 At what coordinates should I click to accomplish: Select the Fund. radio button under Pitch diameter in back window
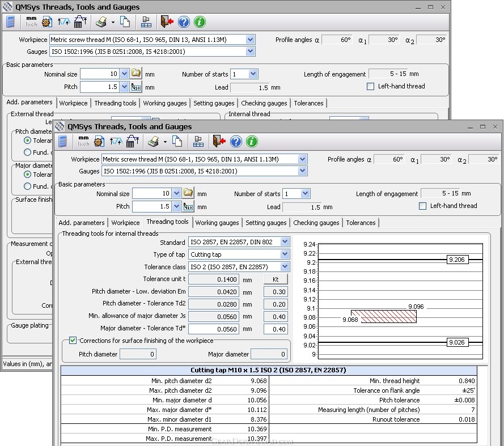(28, 152)
